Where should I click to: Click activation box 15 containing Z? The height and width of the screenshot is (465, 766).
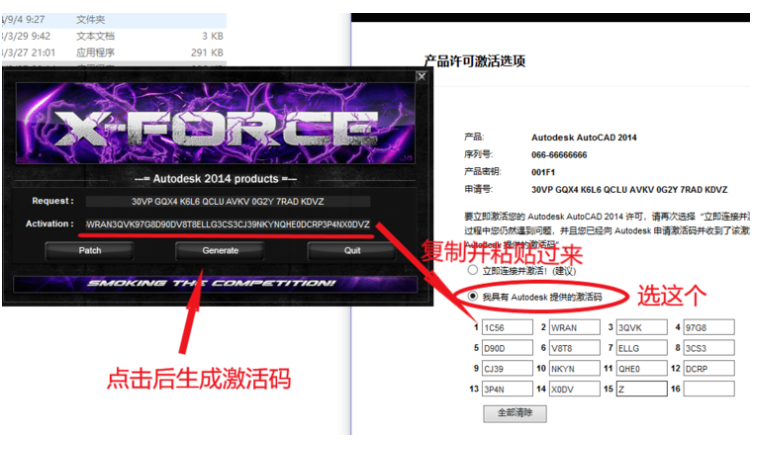pos(641,389)
